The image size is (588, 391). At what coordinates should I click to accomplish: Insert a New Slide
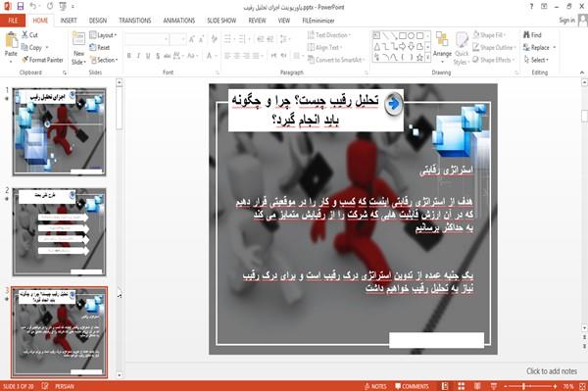coord(78,48)
